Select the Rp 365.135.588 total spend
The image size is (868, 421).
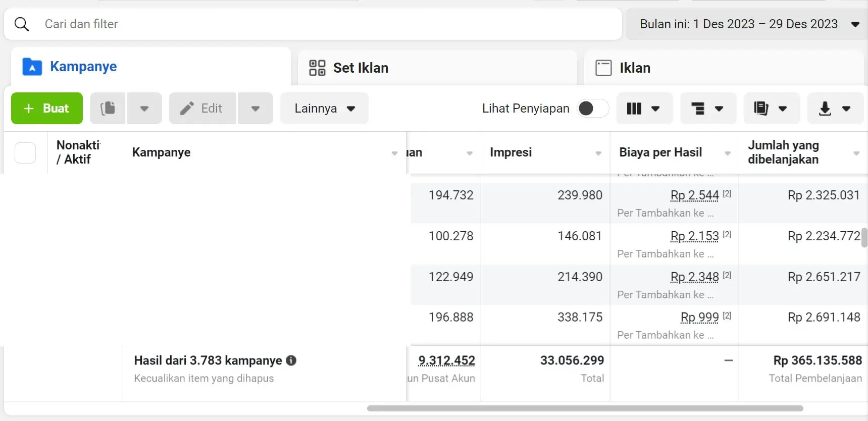(x=818, y=360)
